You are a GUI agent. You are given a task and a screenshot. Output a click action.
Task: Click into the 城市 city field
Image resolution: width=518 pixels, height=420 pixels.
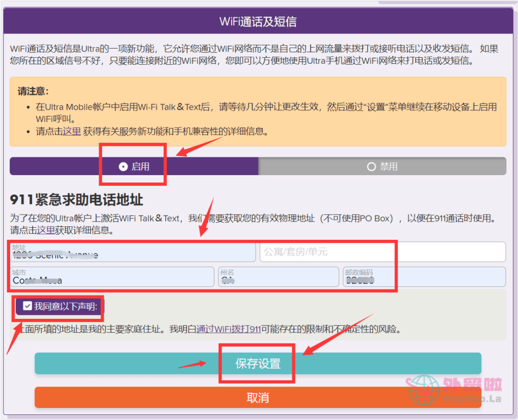point(112,277)
